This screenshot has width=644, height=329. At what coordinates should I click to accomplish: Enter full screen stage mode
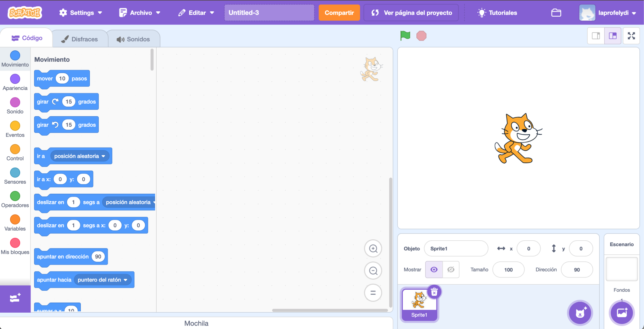coord(631,36)
